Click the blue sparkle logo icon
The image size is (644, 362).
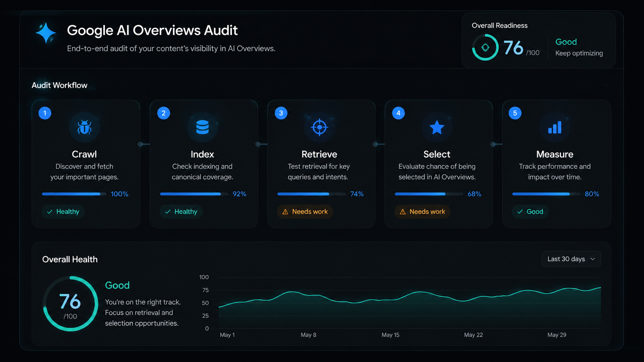click(46, 33)
